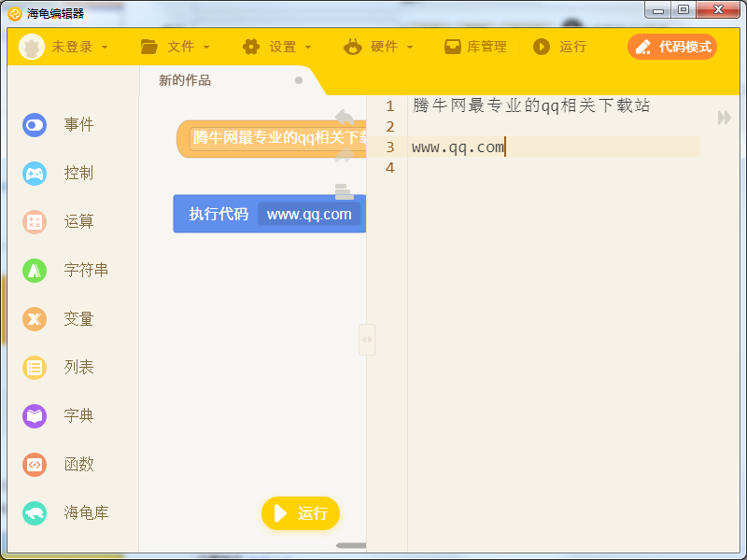
Task: Select the 控制 (Control) gamepad icon
Action: (35, 174)
